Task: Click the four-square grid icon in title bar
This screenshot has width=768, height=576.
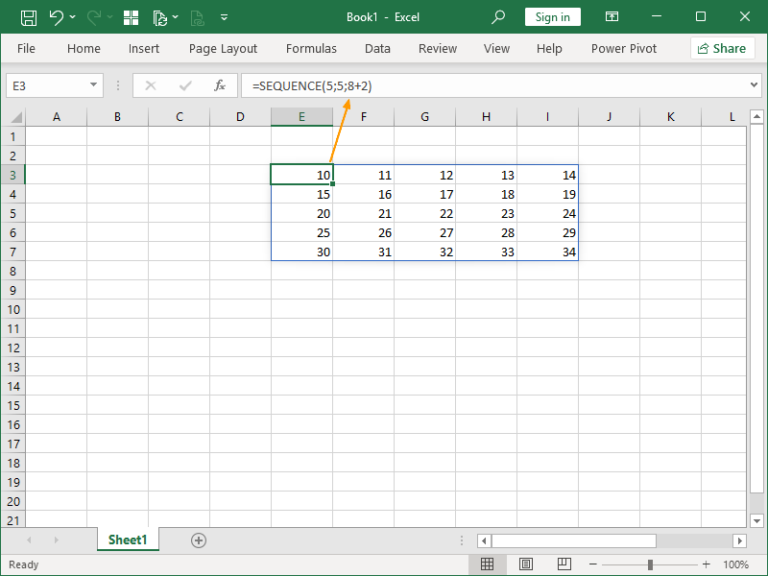Action: pyautogui.click(x=131, y=18)
